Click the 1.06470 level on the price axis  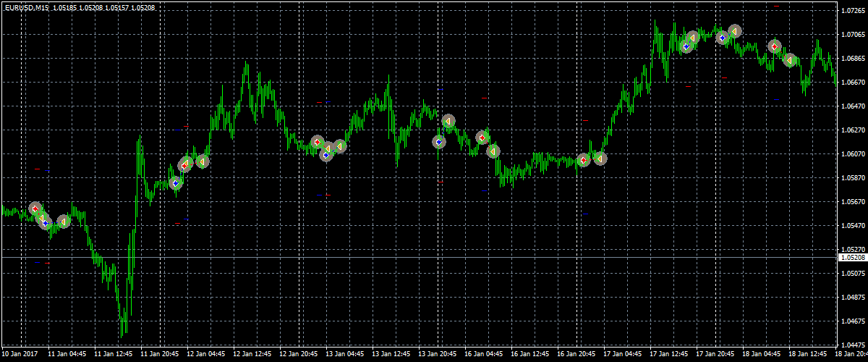pos(851,106)
